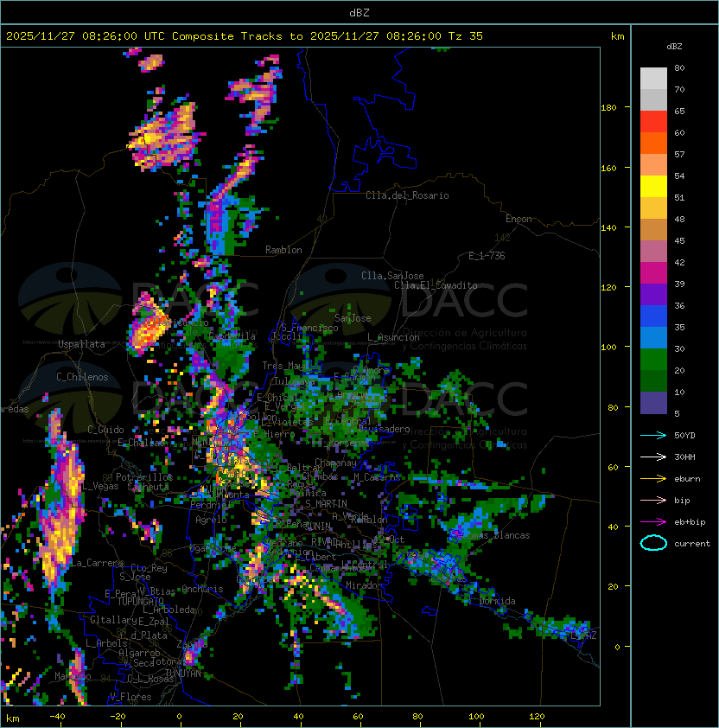Click the '48' value on color scale
The image size is (719, 728).
point(679,219)
